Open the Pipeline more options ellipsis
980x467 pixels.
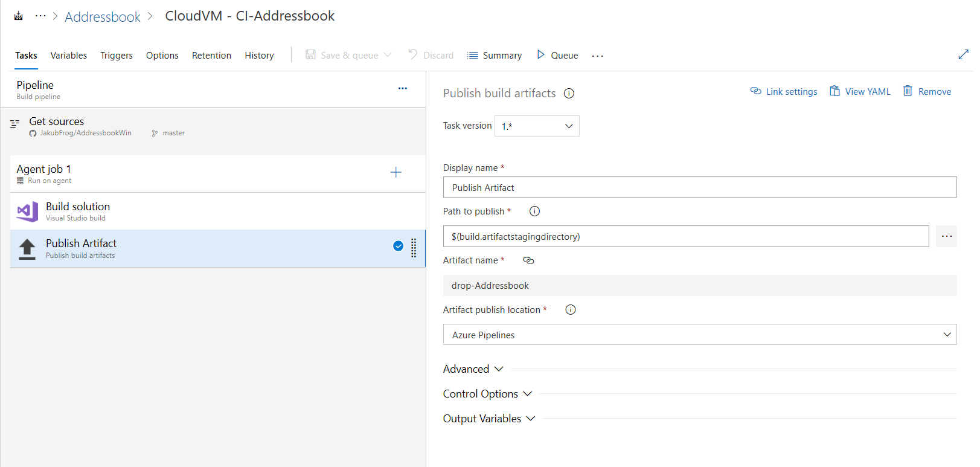click(x=403, y=88)
